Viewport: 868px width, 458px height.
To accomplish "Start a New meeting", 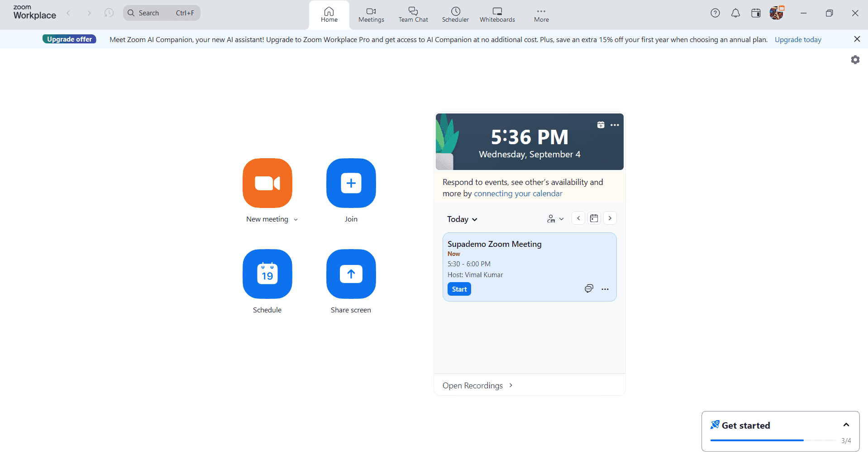I will coord(267,183).
